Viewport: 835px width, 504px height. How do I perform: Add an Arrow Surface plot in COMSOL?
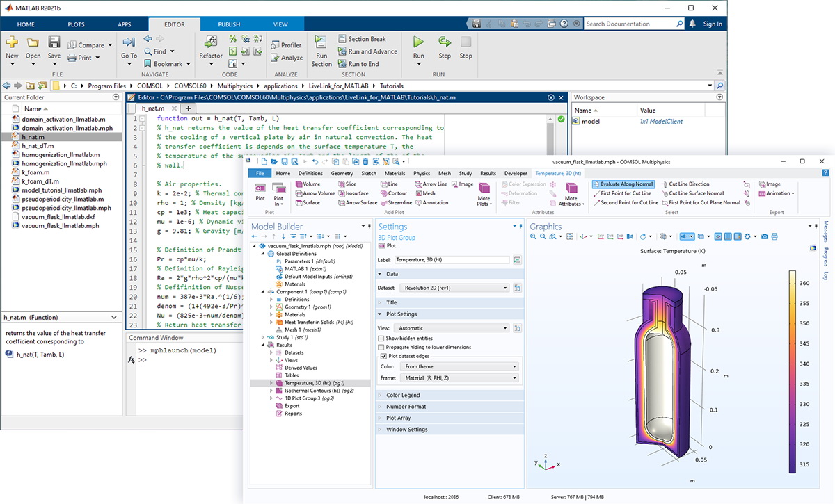[x=357, y=202]
